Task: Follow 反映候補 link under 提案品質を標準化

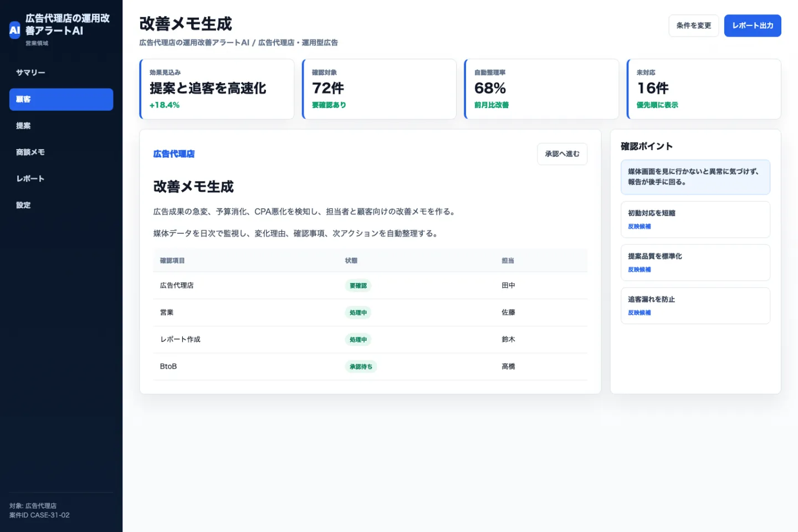Action: [640, 270]
